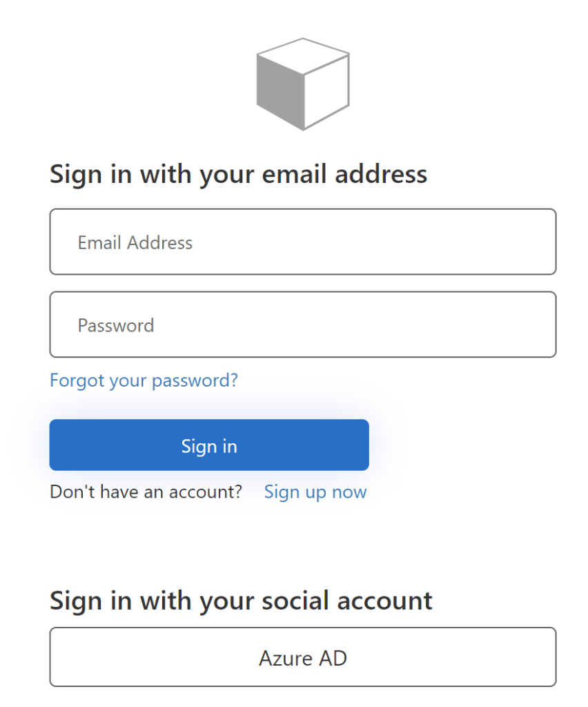588x707 pixels.
Task: Click the "Sign in" label on the blue button
Action: (209, 446)
